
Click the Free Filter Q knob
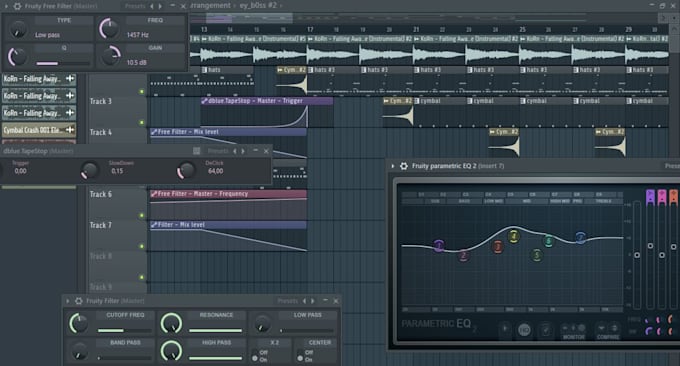click(17, 57)
